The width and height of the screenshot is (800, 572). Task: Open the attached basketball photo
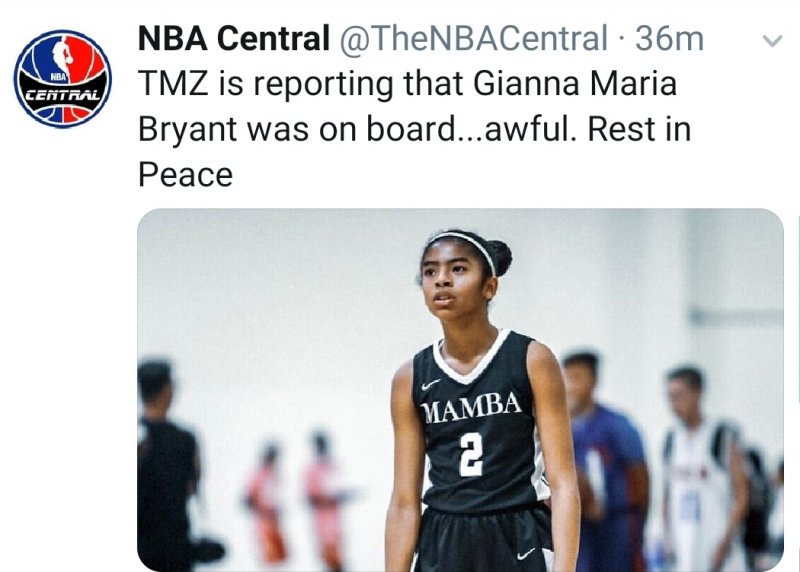(460, 390)
